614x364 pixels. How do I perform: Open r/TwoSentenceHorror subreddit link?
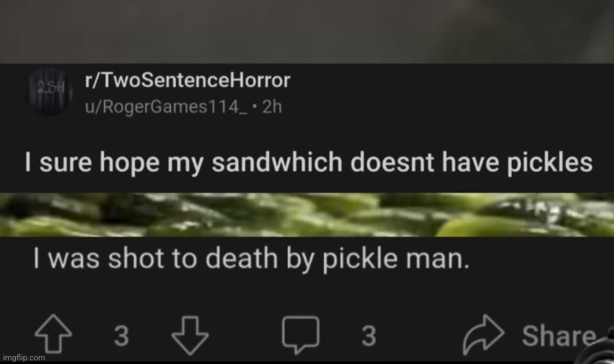188,80
